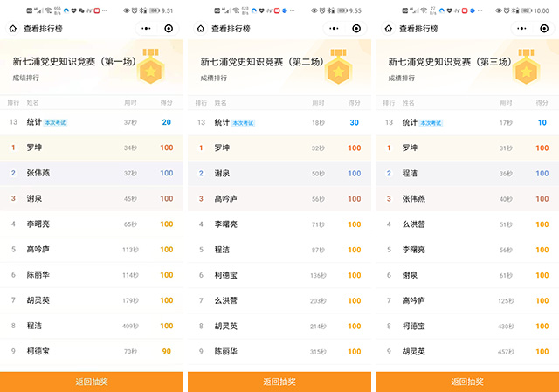
Task: Click the 本次考试 tag in 第二场 ranking
Action: point(245,123)
